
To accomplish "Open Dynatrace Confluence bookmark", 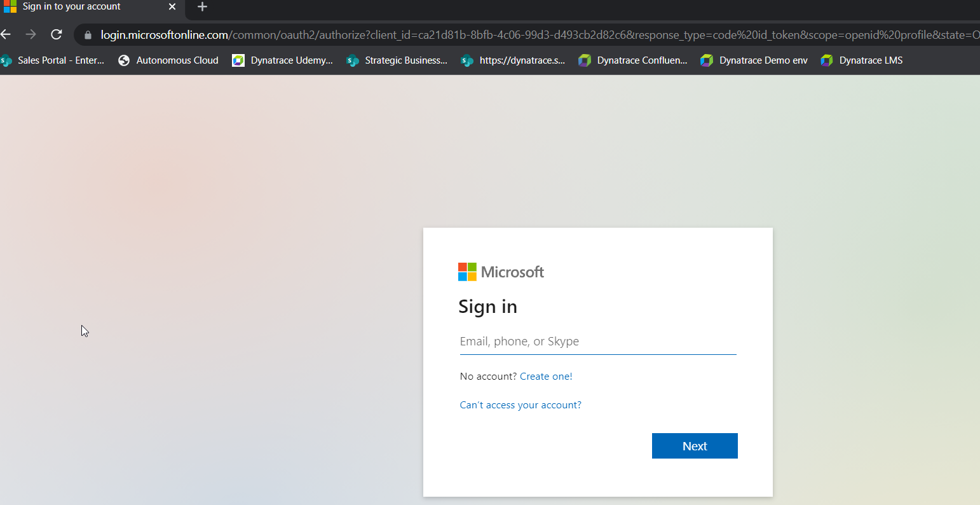I will (633, 60).
